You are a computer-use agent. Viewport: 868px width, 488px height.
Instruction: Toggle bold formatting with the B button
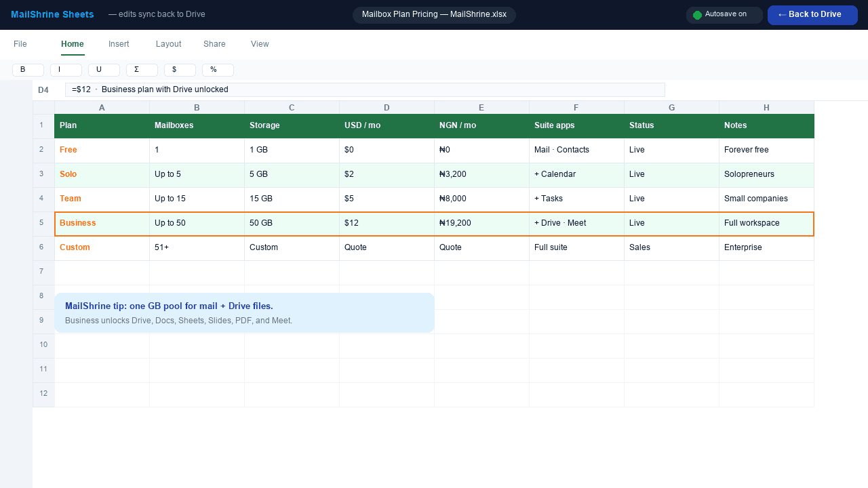coord(28,70)
